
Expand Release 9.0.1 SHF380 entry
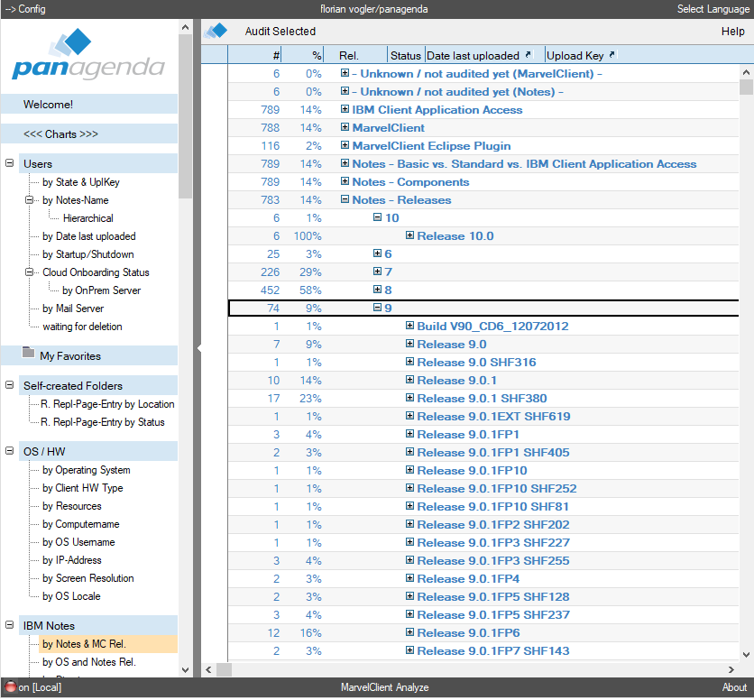pyautogui.click(x=409, y=399)
